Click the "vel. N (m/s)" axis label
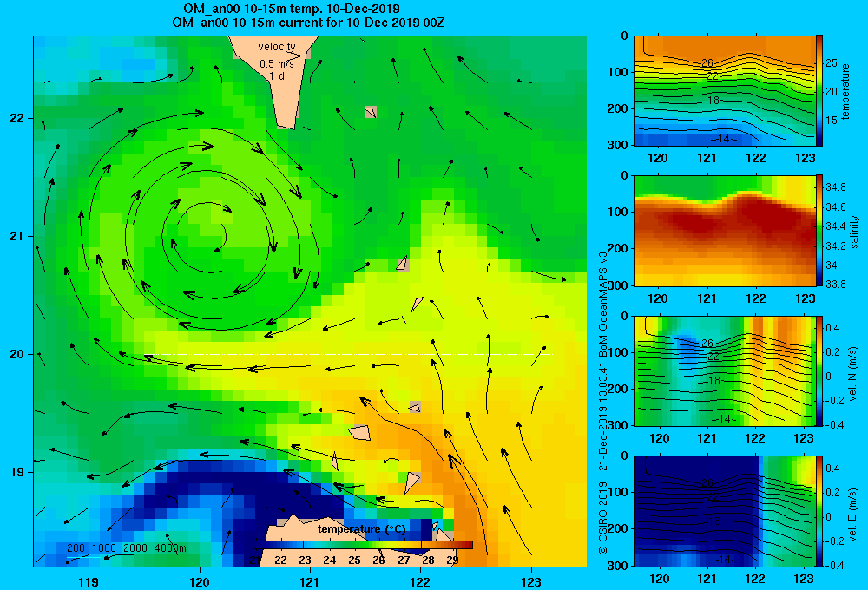The image size is (868, 590). click(853, 374)
